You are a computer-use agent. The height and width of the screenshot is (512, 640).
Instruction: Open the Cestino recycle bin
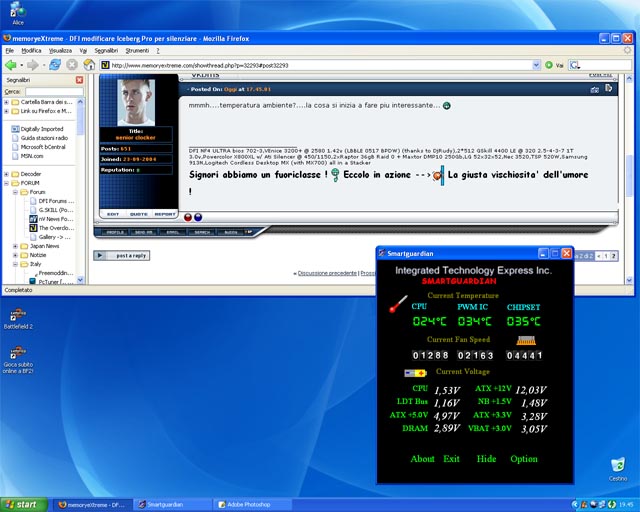[618, 470]
